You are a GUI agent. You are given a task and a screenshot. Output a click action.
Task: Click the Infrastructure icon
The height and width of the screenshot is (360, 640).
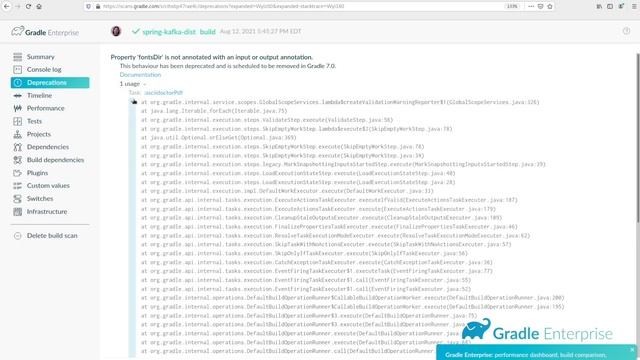click(x=18, y=212)
